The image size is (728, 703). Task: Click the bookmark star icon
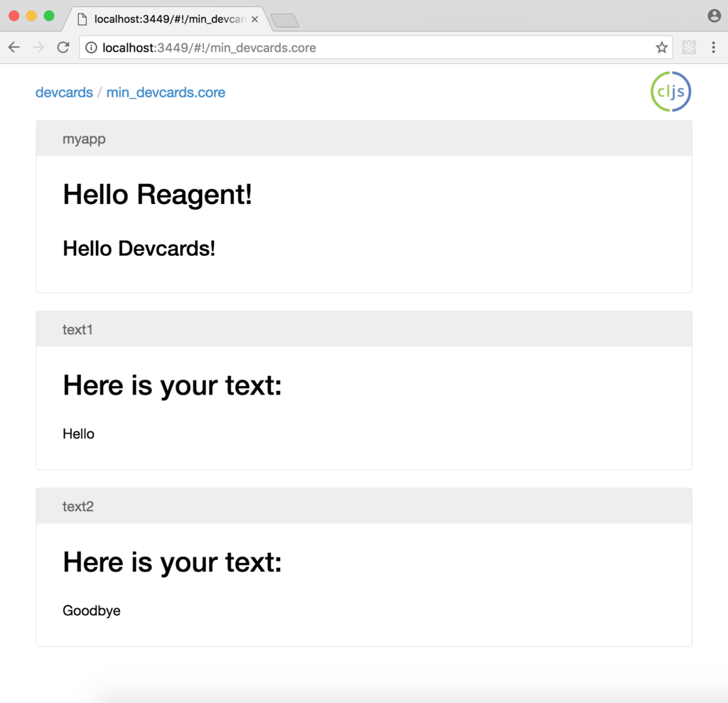[x=661, y=47]
